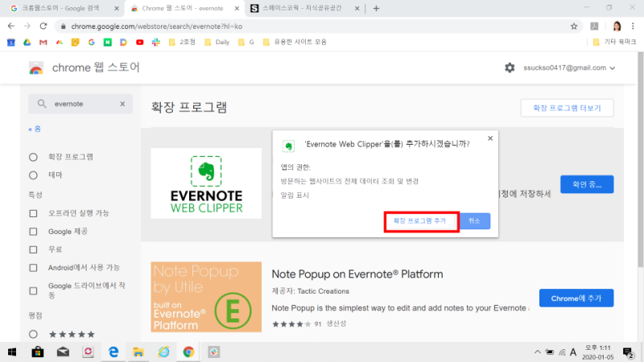Expand the ssuckso0417@gmail.com account dropdown
The image size is (644, 362).
click(x=569, y=68)
